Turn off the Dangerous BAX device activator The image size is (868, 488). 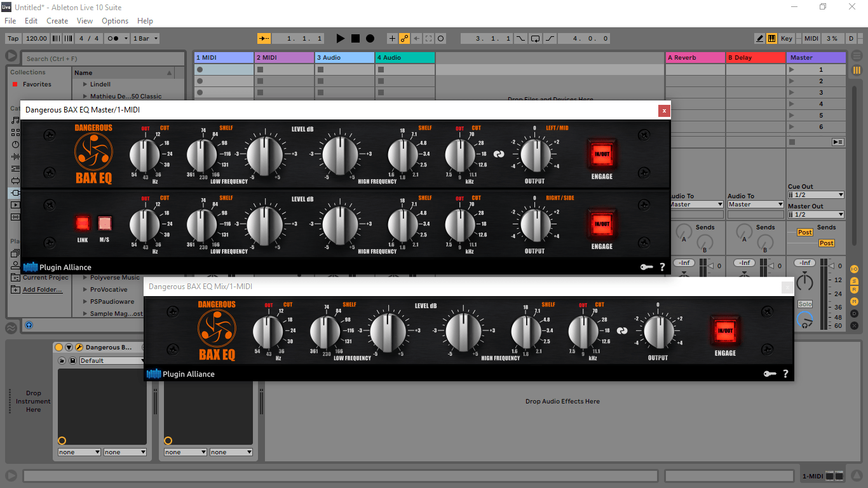point(59,348)
